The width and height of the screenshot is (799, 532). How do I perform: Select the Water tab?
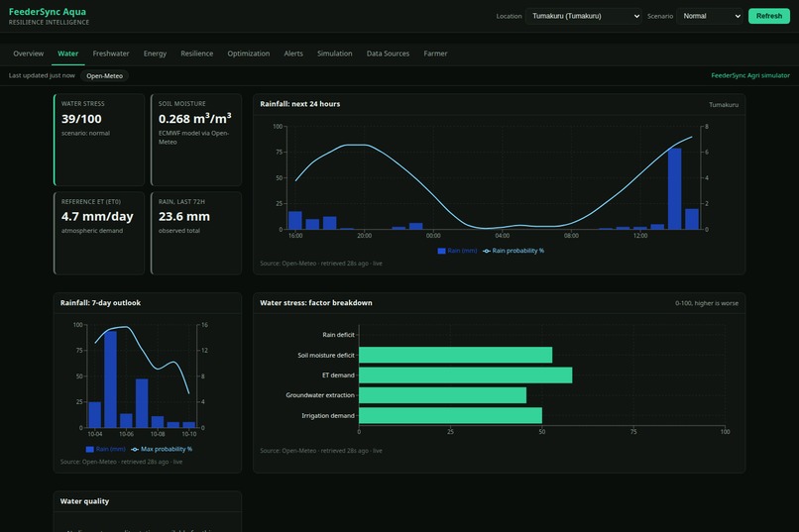pyautogui.click(x=67, y=53)
